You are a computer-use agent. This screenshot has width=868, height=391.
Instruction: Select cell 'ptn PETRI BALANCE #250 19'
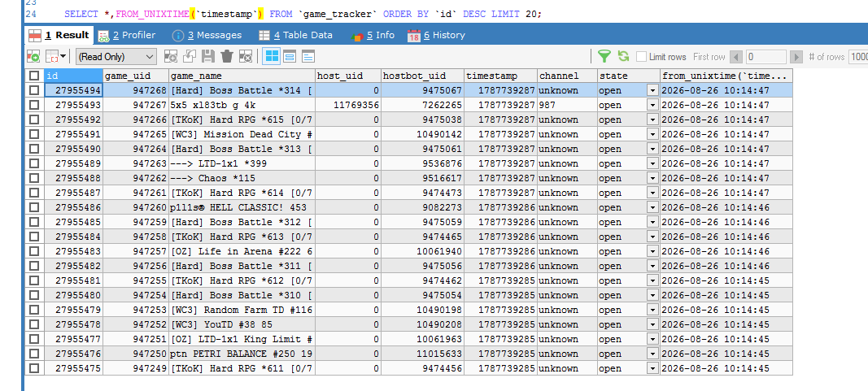(x=242, y=354)
